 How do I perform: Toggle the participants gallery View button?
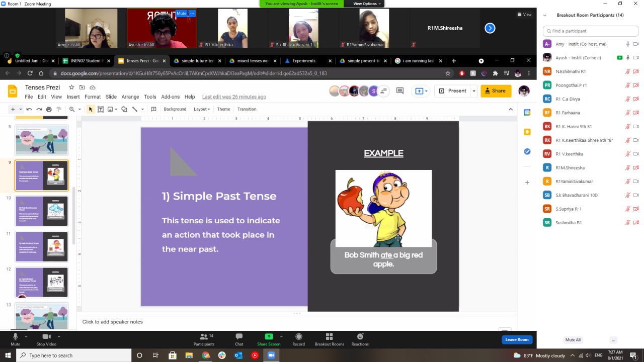pos(524,15)
